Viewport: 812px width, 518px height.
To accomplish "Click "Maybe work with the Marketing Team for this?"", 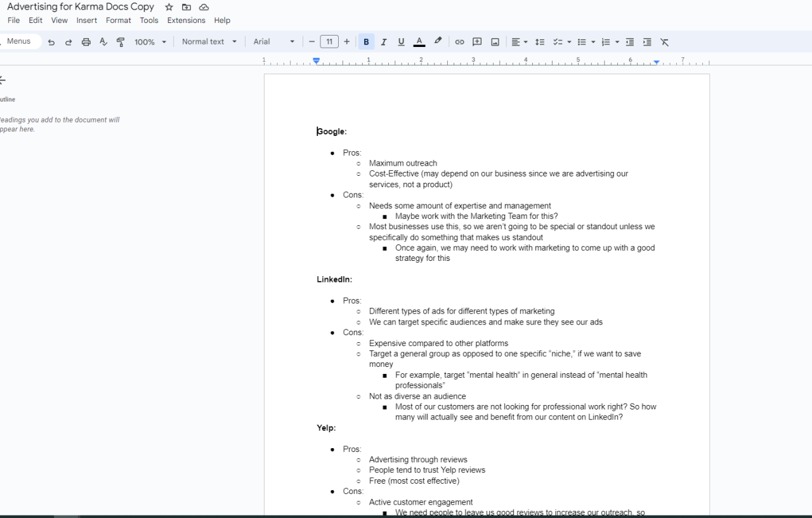I will (x=476, y=216).
